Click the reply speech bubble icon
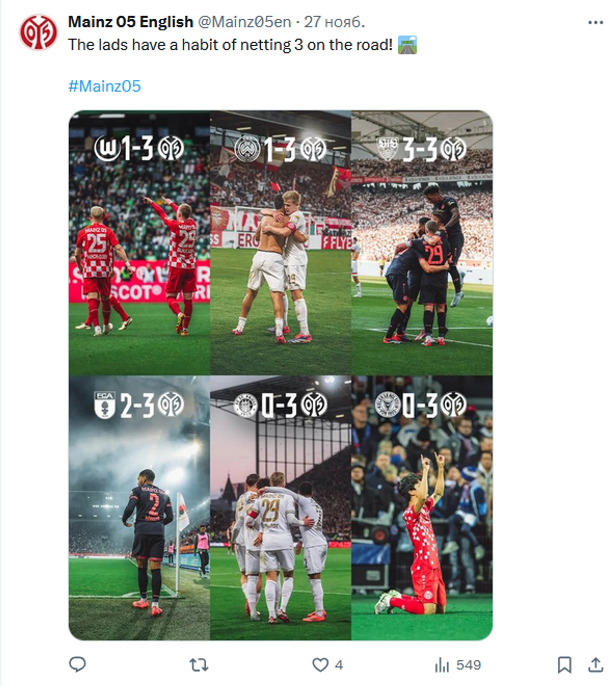Viewport: 616px width, 686px height. 77,664
